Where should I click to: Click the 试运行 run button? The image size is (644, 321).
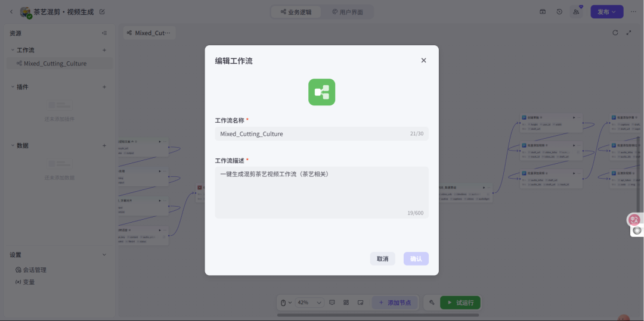[460, 303]
